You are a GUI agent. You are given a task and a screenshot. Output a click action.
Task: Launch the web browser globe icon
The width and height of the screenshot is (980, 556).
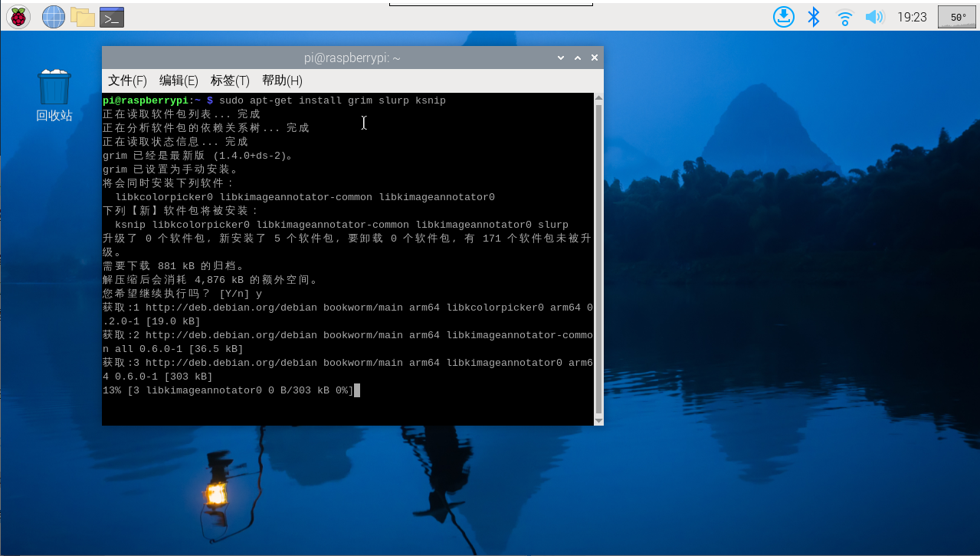pyautogui.click(x=53, y=16)
